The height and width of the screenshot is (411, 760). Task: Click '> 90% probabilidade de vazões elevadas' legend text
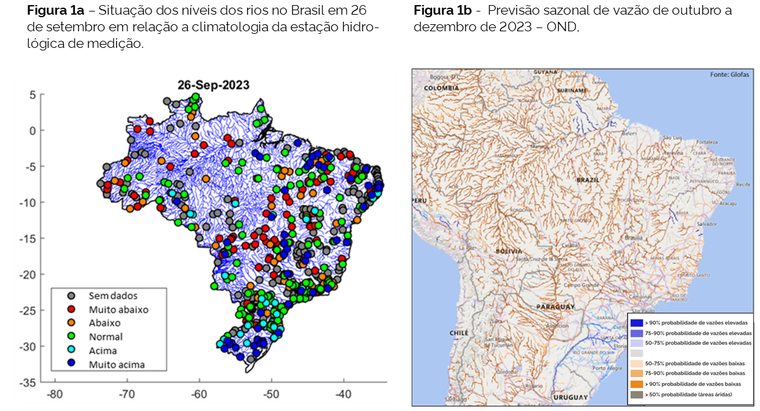pos(697,323)
